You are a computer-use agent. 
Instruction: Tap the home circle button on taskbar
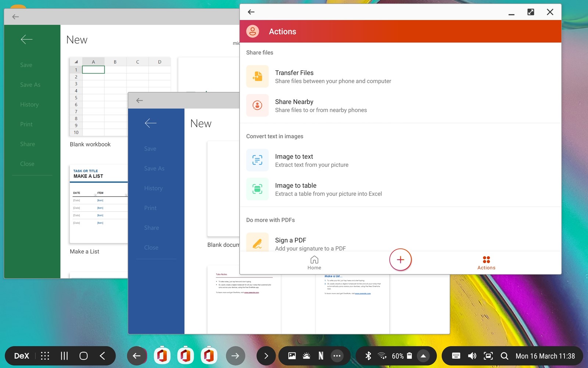point(83,356)
